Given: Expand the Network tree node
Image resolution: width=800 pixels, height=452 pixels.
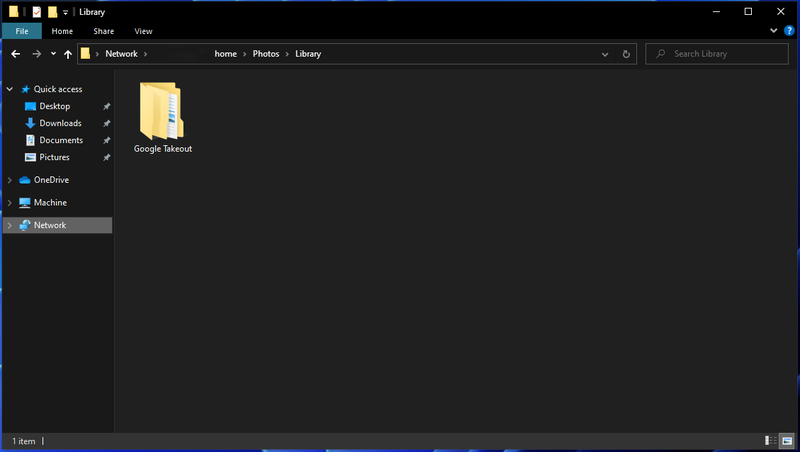Looking at the screenshot, I should click(x=10, y=225).
